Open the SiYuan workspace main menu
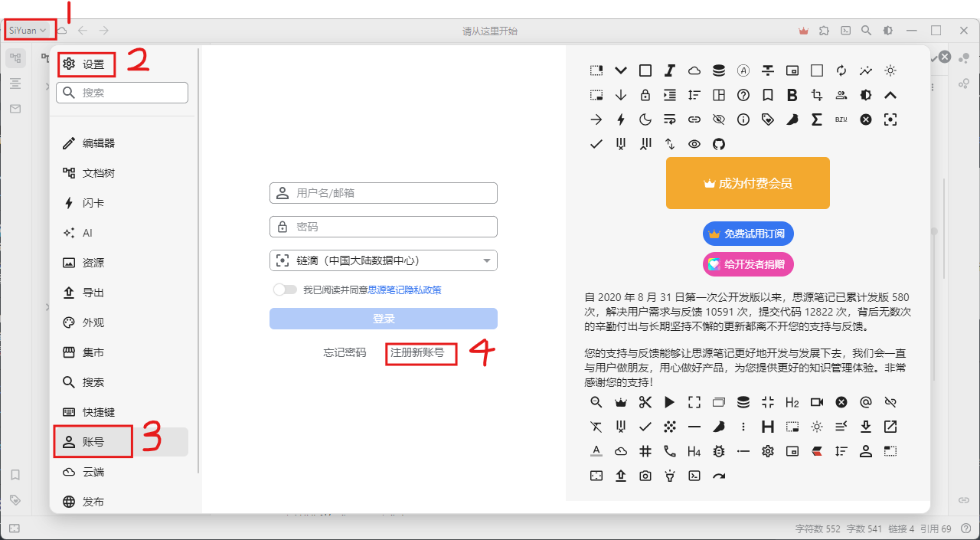Screen dimensions: 980x540 click(28, 31)
